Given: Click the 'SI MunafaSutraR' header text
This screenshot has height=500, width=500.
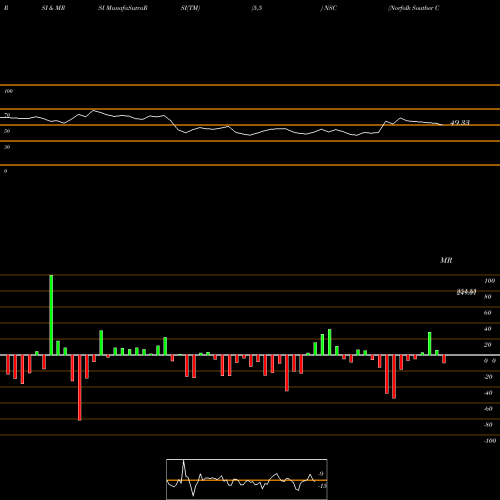Looking at the screenshot, I should [x=123, y=8].
